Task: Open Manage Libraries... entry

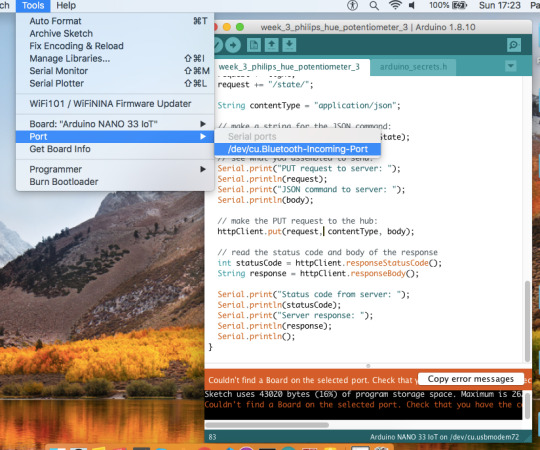Action: [x=115, y=59]
